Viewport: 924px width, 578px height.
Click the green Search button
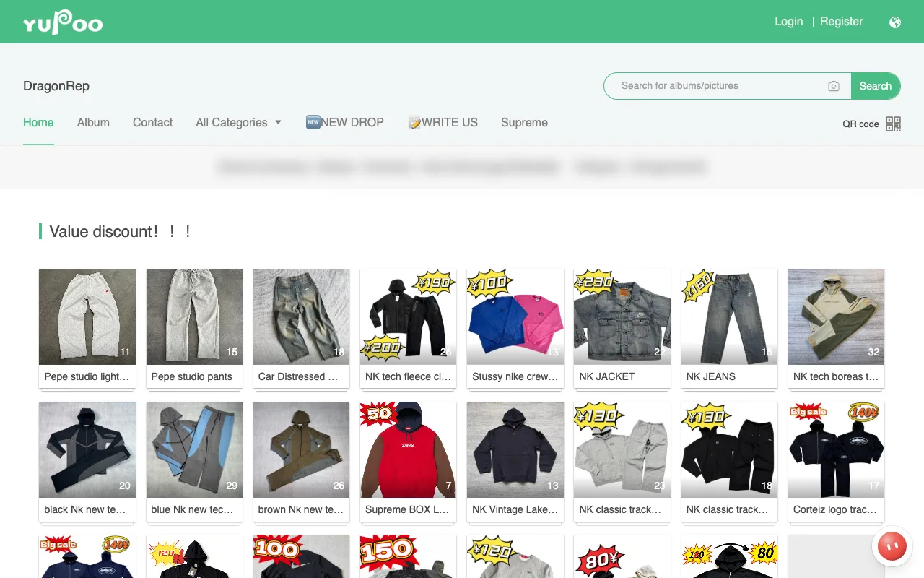(x=876, y=86)
